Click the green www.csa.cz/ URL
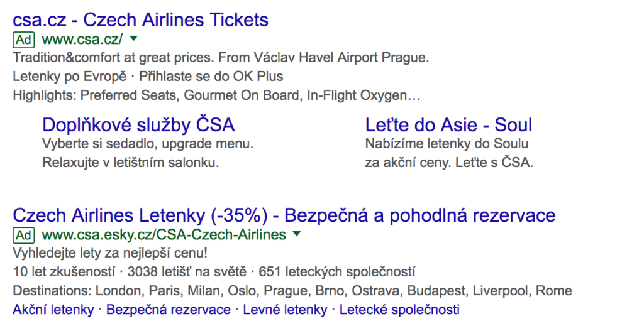The height and width of the screenshot is (331, 644). click(x=82, y=40)
